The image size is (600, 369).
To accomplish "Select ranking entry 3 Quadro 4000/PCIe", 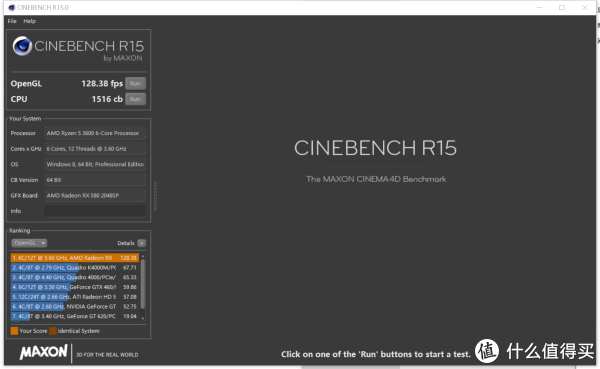I will tap(75, 277).
